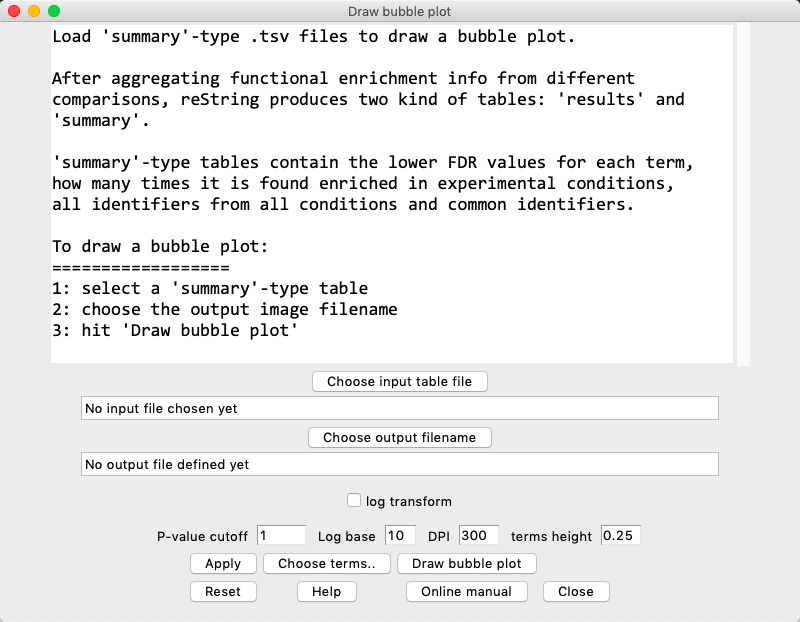Viewport: 800px width, 622px height.
Task: Click the terms height field
Action: click(620, 535)
